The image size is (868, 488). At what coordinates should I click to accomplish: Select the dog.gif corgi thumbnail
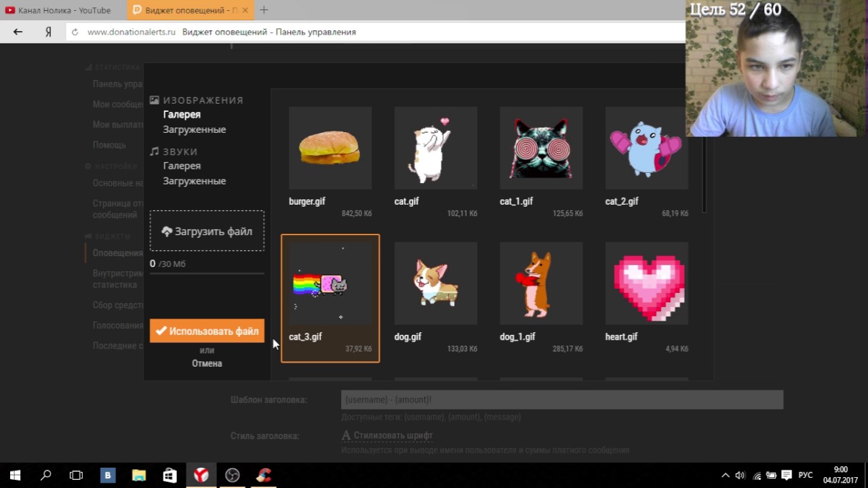click(435, 283)
